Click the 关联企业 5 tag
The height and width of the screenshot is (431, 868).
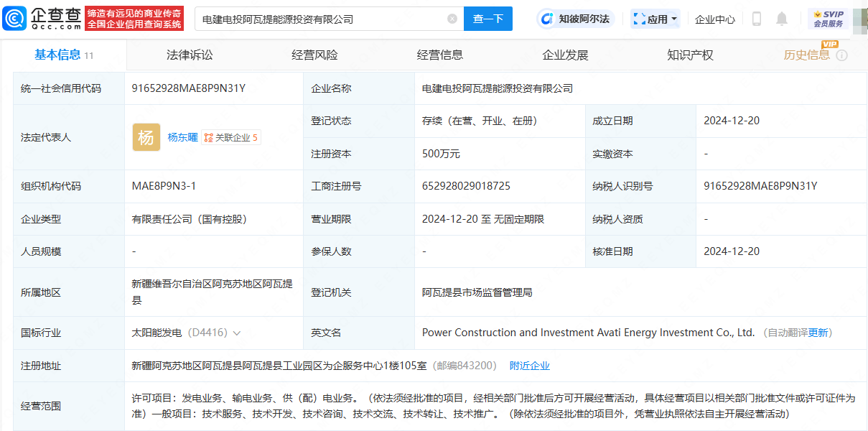231,137
